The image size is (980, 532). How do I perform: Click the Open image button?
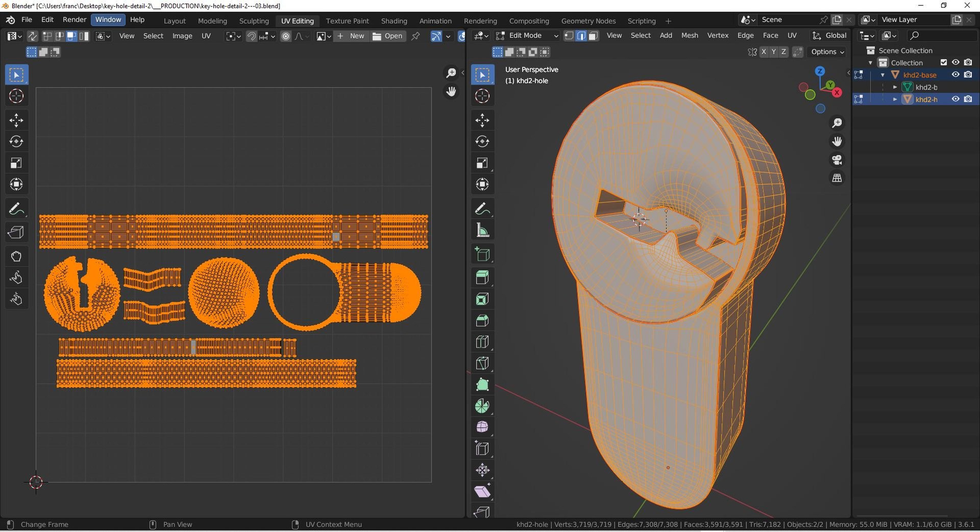click(x=387, y=36)
